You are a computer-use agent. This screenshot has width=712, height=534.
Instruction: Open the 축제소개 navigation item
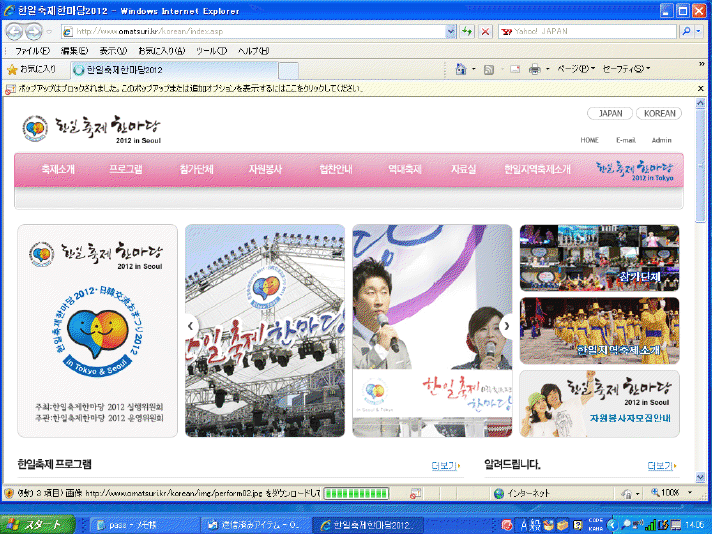[x=58, y=169]
